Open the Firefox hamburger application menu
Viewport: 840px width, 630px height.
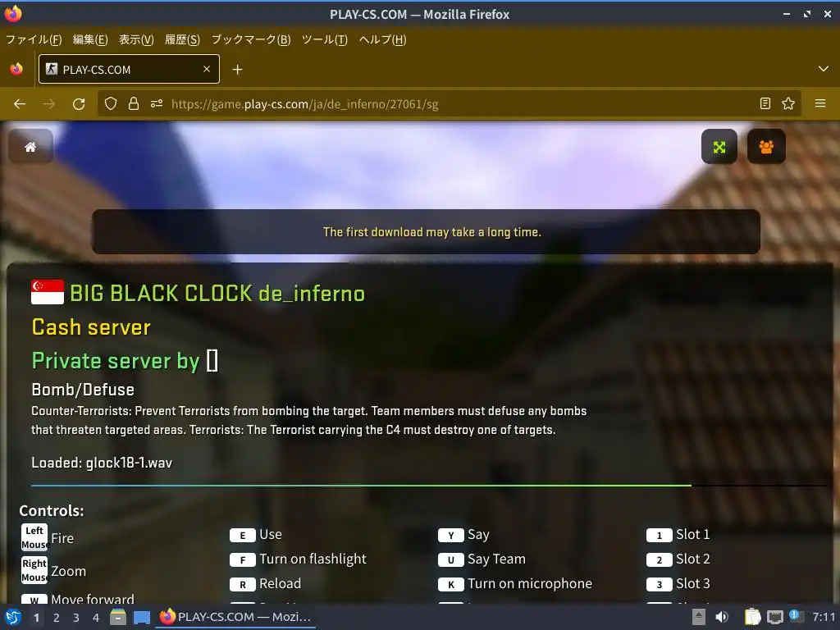pyautogui.click(x=820, y=104)
